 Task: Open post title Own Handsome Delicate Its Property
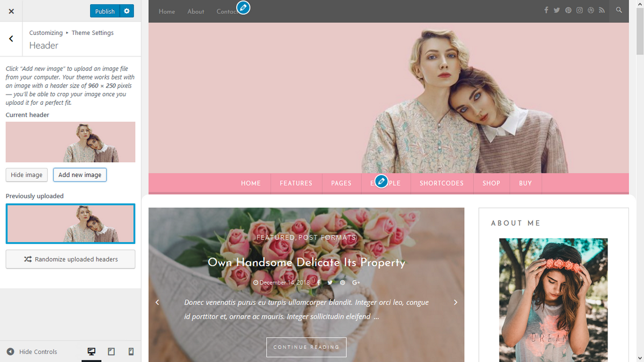[306, 263]
